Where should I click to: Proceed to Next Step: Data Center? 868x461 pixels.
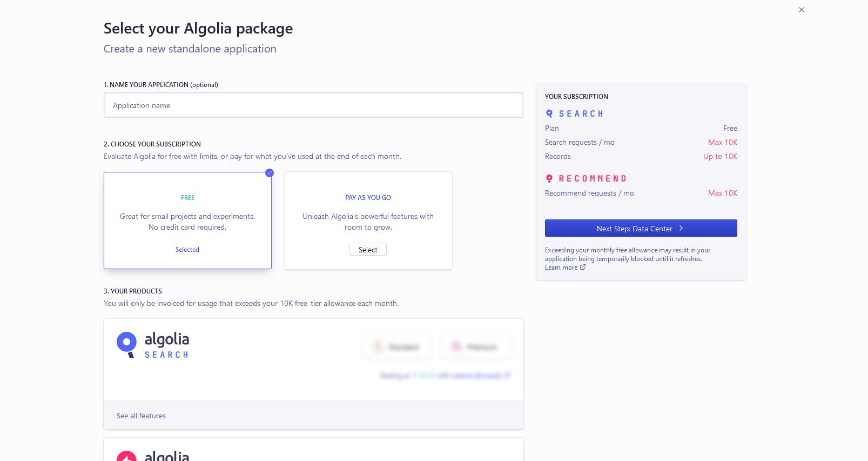(x=641, y=228)
